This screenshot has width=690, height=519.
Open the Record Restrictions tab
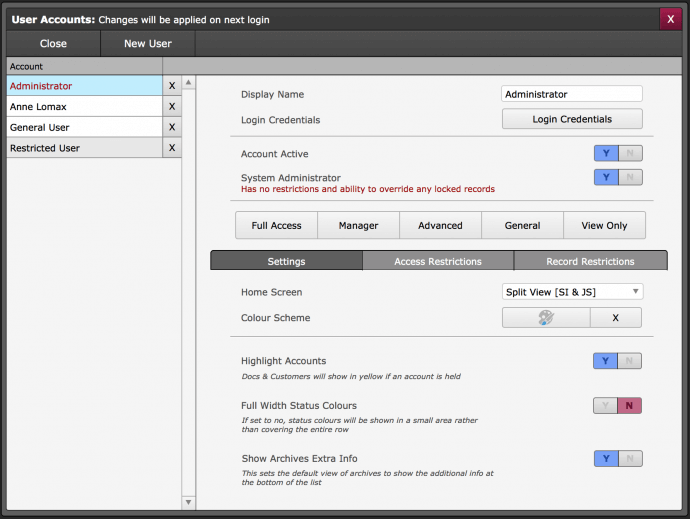[590, 261]
